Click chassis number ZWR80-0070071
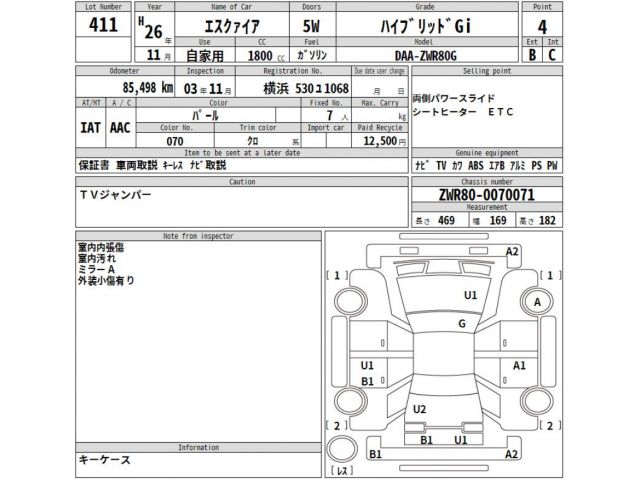The height and width of the screenshot is (480, 640). pyautogui.click(x=487, y=195)
